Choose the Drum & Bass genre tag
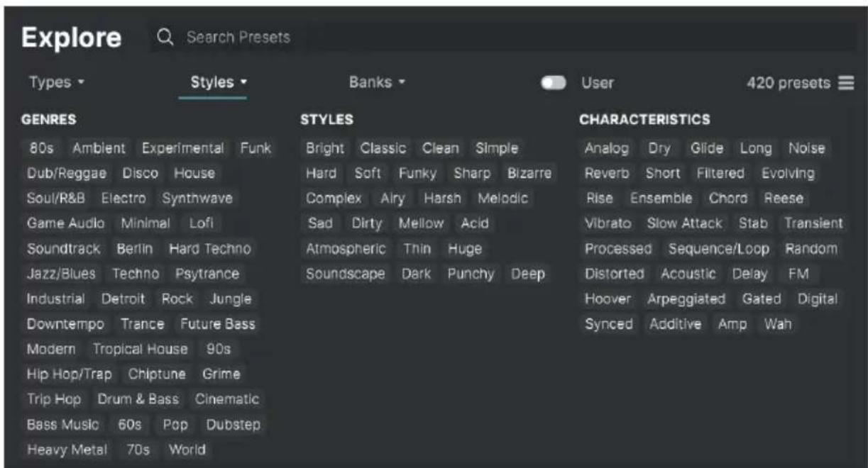The height and width of the screenshot is (468, 868). (138, 399)
